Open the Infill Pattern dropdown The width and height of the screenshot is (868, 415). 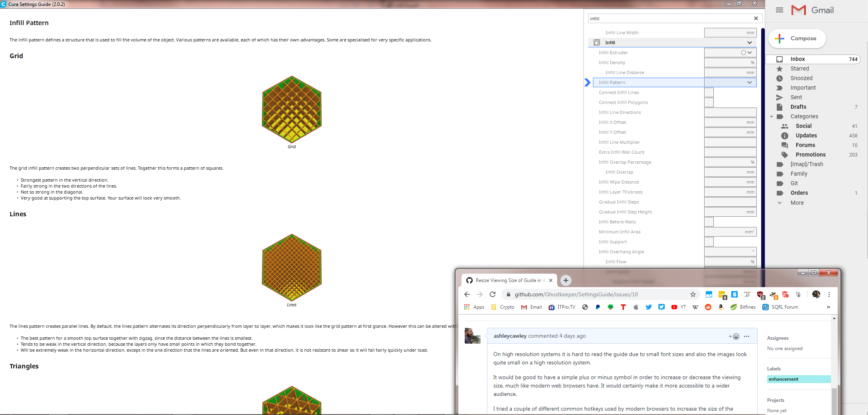point(749,82)
